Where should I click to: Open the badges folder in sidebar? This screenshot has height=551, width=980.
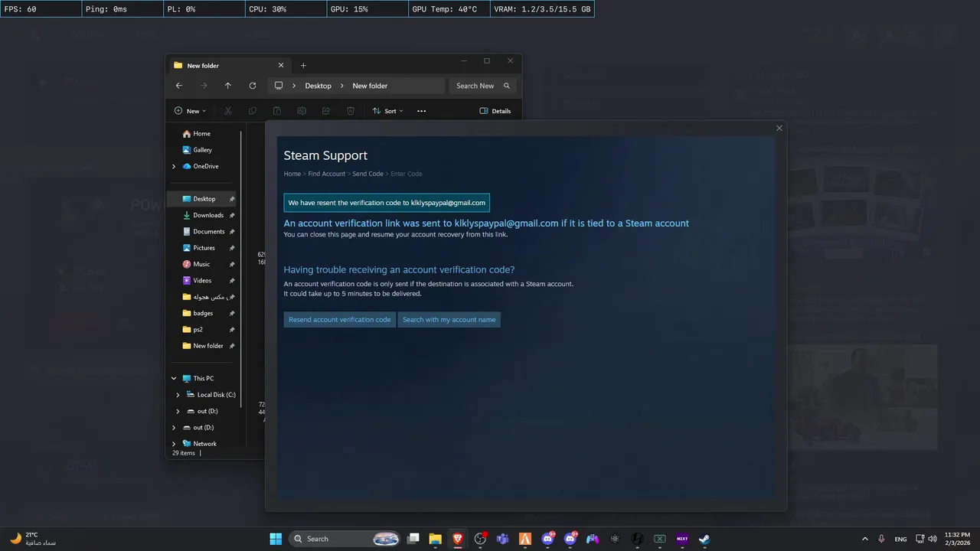(202, 313)
